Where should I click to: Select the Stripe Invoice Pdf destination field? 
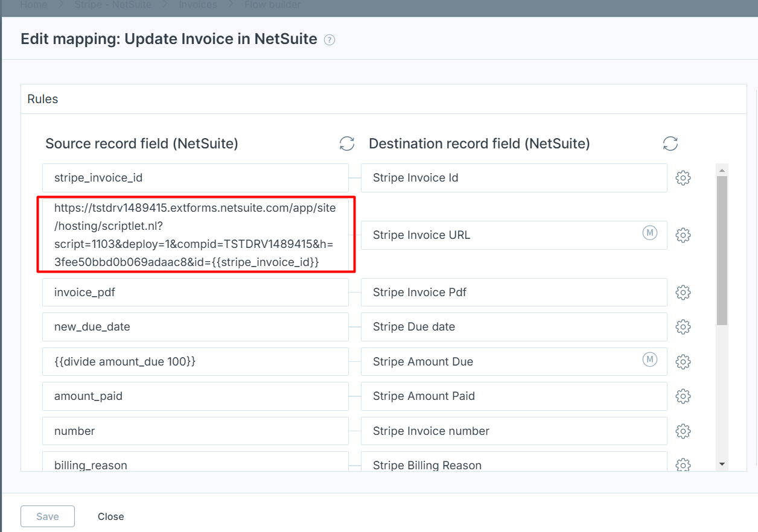514,293
